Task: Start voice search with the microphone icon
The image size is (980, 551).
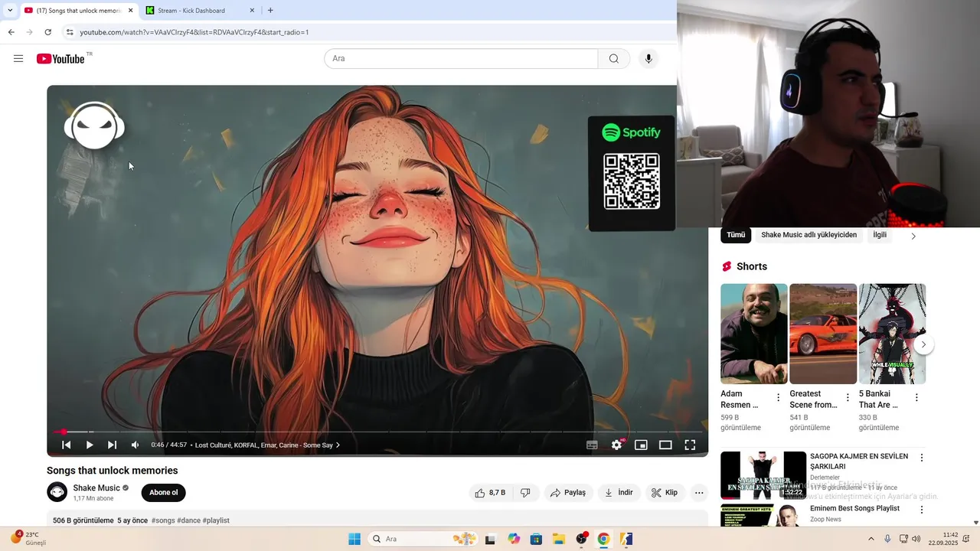Action: point(648,59)
